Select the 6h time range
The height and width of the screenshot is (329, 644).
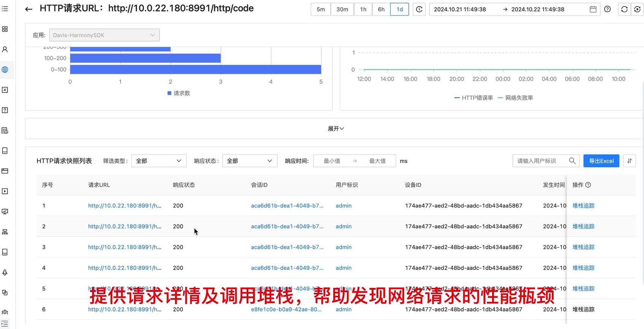point(381,9)
